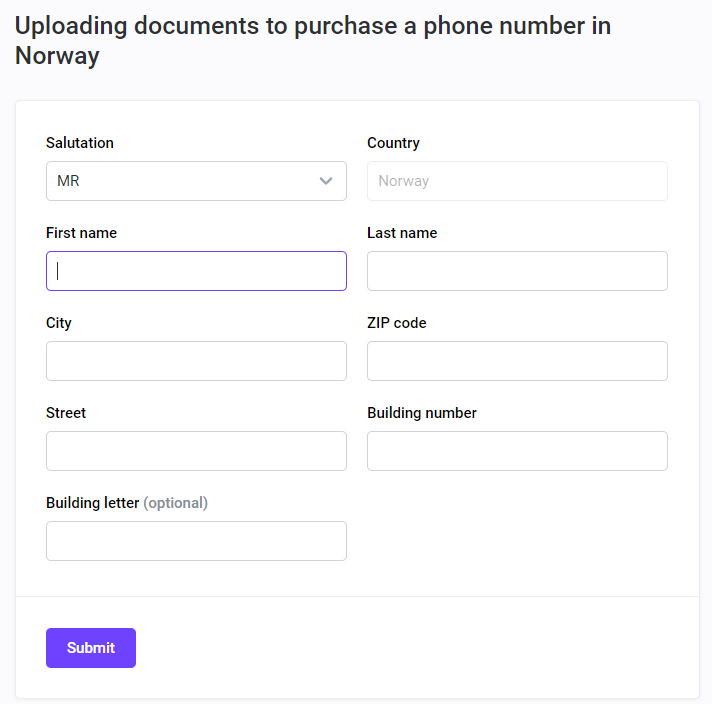Click the ZIP code label
Image resolution: width=712 pixels, height=704 pixels.
click(397, 322)
